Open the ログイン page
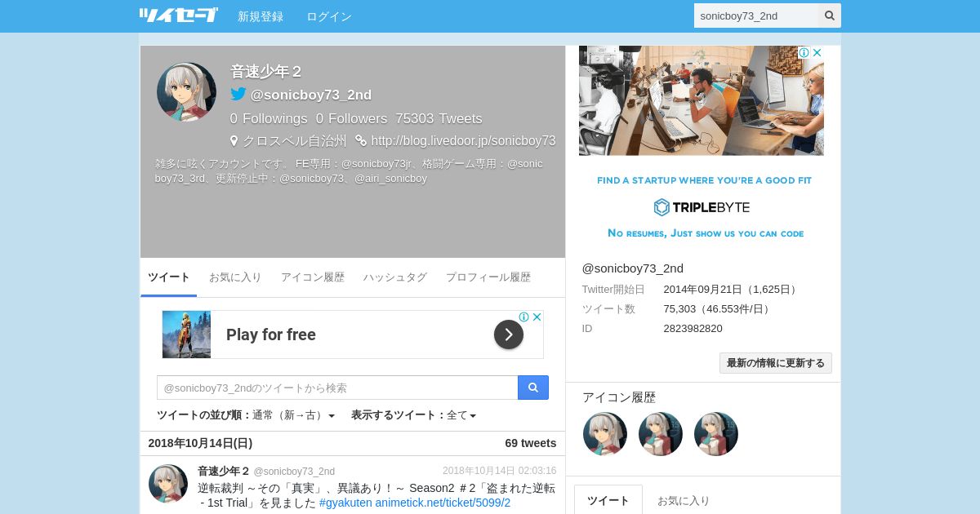This screenshot has width=980, height=514. point(329,16)
